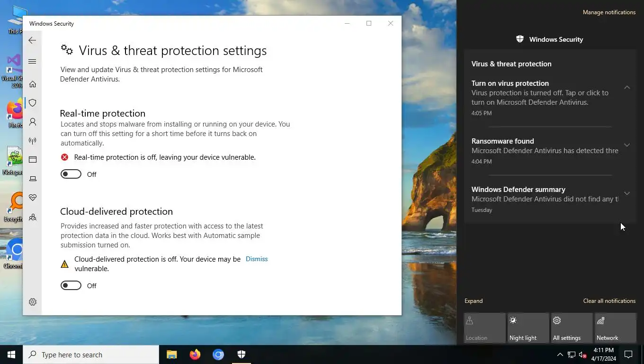The height and width of the screenshot is (364, 644).
Task: Open the hamburger navigation menu
Action: tap(32, 62)
